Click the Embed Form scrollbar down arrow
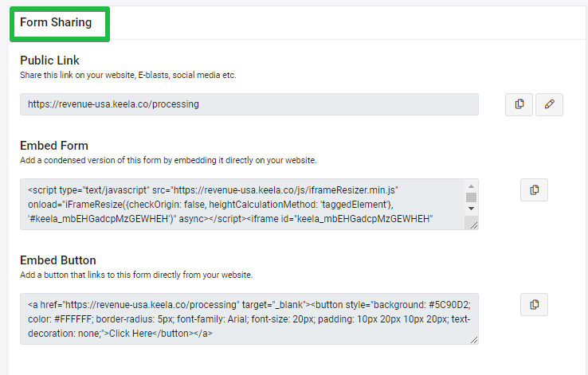The image size is (588, 375). 471,209
